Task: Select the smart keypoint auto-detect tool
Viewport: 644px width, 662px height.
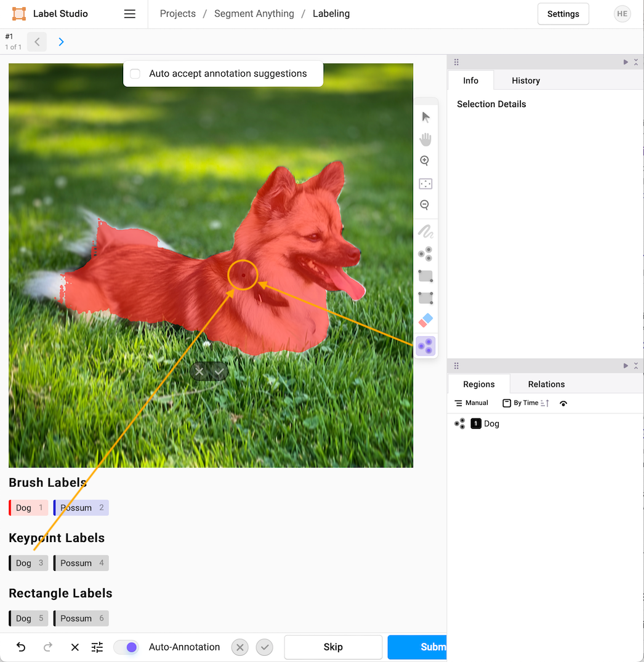Action: [x=425, y=346]
